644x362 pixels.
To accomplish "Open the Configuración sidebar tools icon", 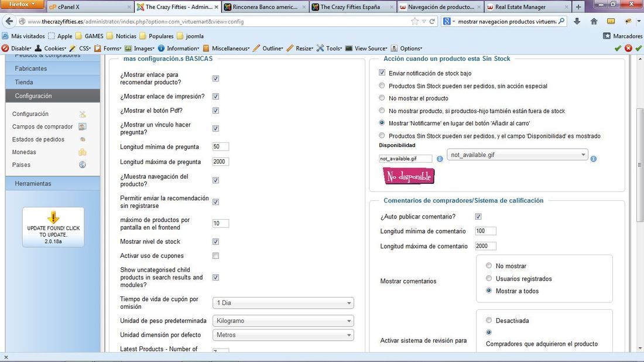I will tap(83, 114).
